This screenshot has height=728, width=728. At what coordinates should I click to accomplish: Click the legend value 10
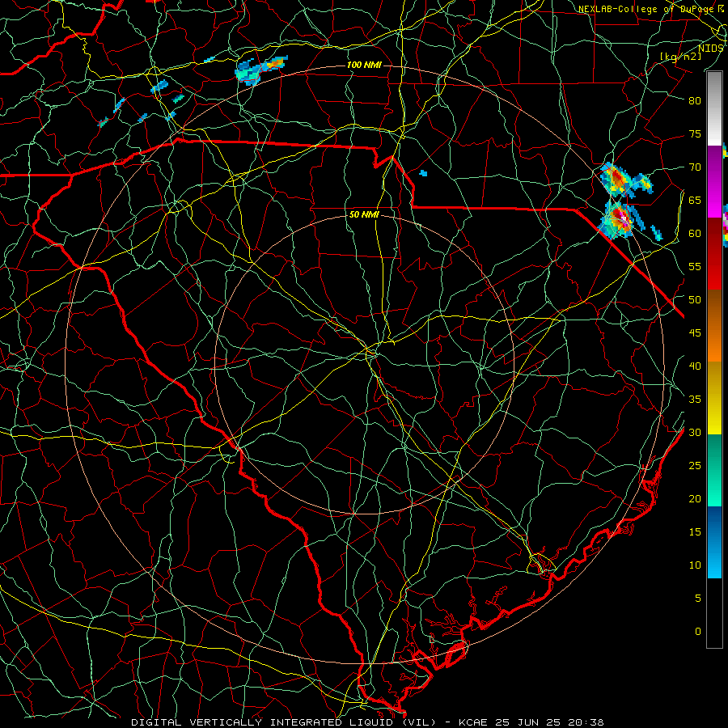click(x=695, y=565)
